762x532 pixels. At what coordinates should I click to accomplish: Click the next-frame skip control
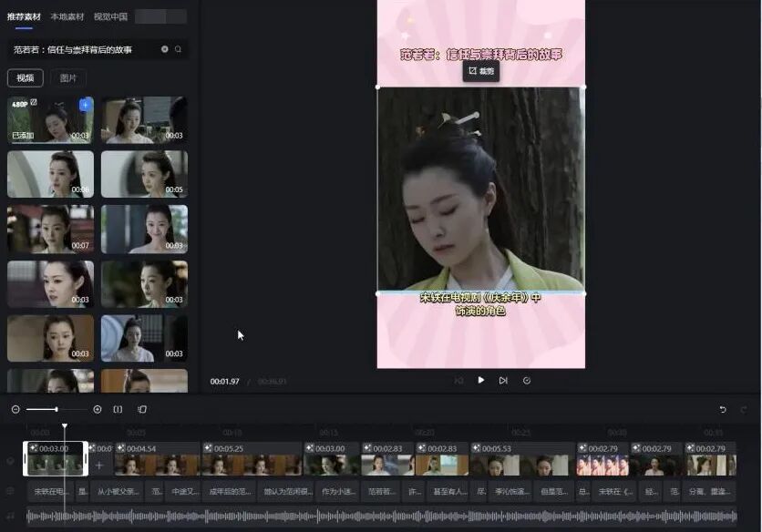[504, 380]
